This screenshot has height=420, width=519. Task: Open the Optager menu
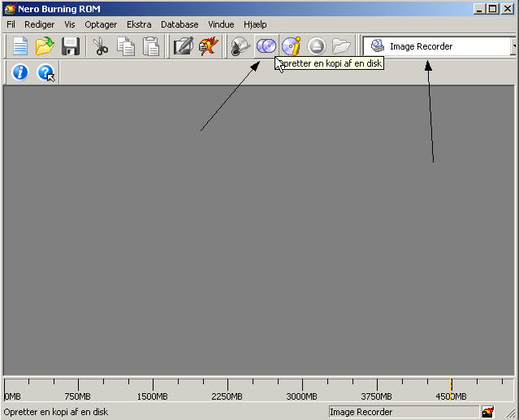pyautogui.click(x=101, y=24)
